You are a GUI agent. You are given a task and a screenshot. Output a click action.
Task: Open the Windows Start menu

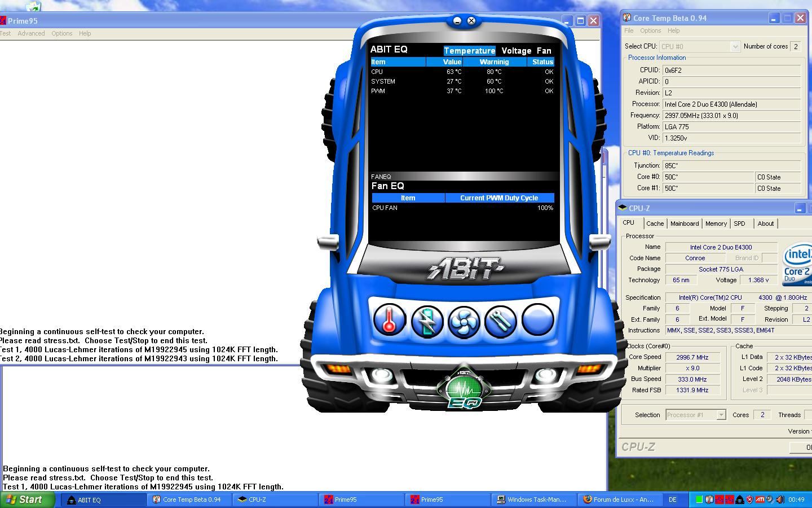[28, 500]
